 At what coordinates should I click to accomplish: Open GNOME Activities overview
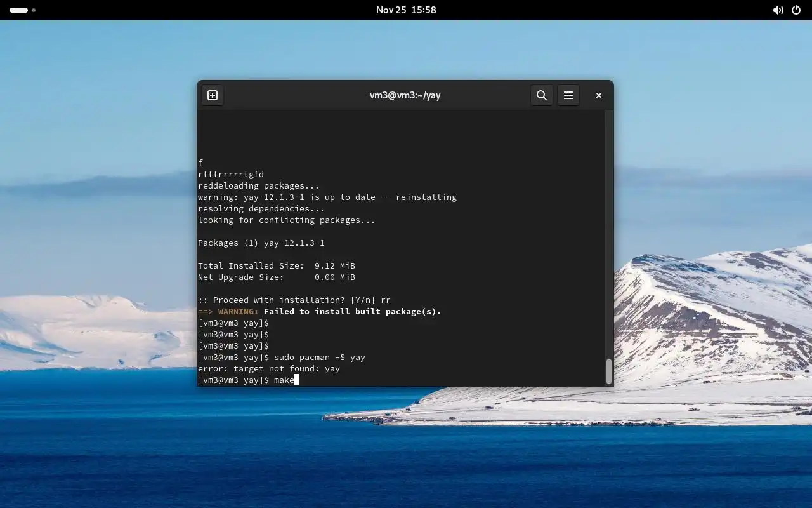[22, 10]
